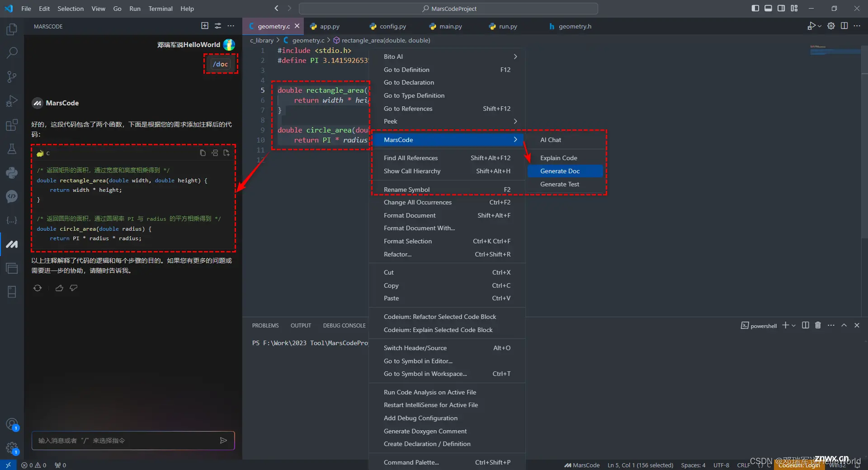Maximize the terminal panel size
868x470 pixels.
[x=844, y=325]
